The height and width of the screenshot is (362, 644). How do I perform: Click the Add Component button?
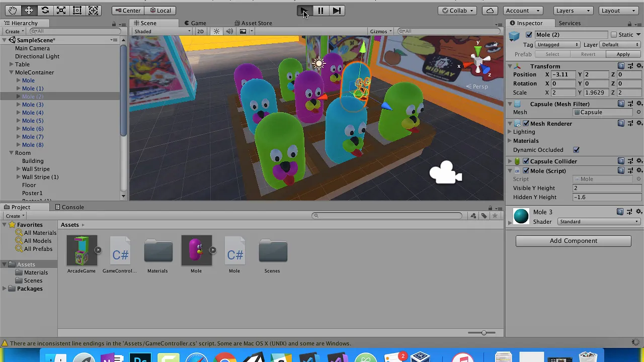[574, 241]
